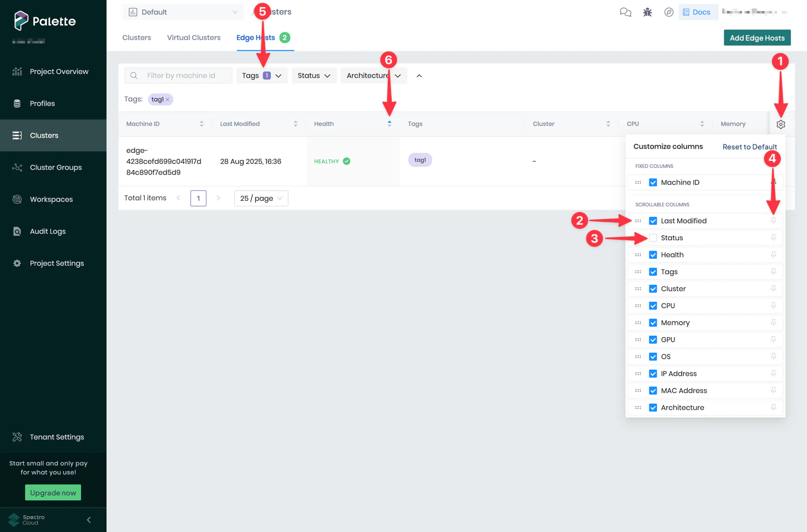807x532 pixels.
Task: Select the Audit Logs sidebar icon
Action: click(x=17, y=231)
